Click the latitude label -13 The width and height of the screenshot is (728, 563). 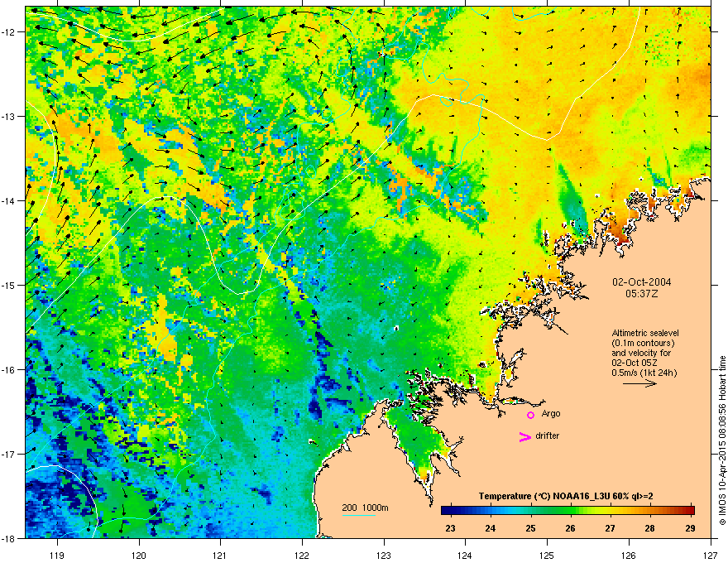[10, 117]
